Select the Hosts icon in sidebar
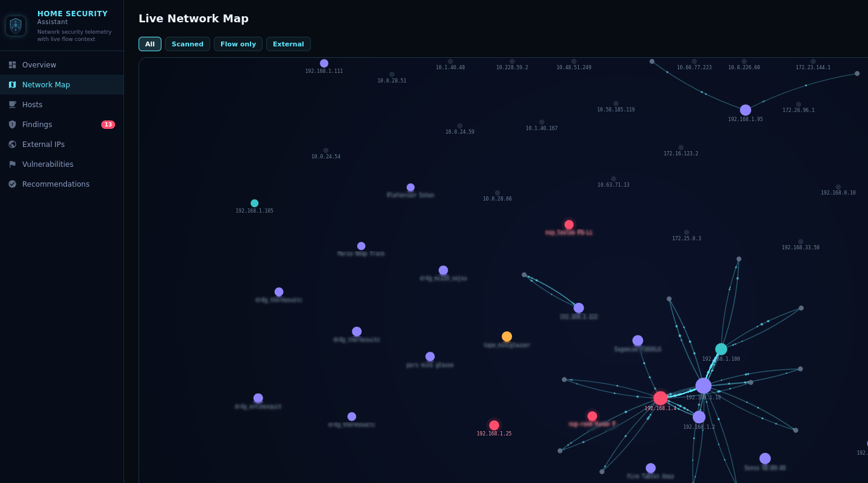The height and width of the screenshot is (483, 868). (12, 105)
